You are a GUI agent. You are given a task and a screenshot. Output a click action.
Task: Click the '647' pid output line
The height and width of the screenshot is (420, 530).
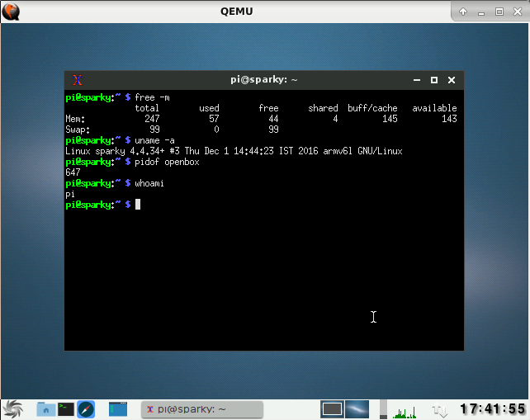tap(73, 172)
